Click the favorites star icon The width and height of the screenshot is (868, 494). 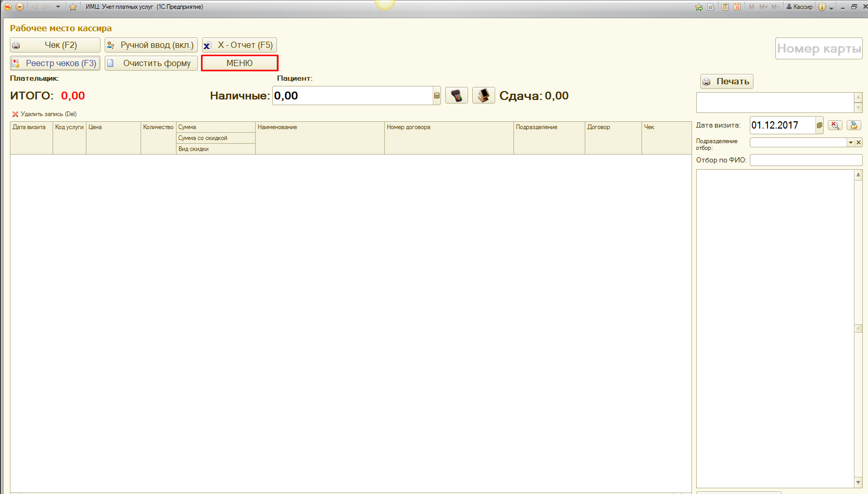pos(73,7)
